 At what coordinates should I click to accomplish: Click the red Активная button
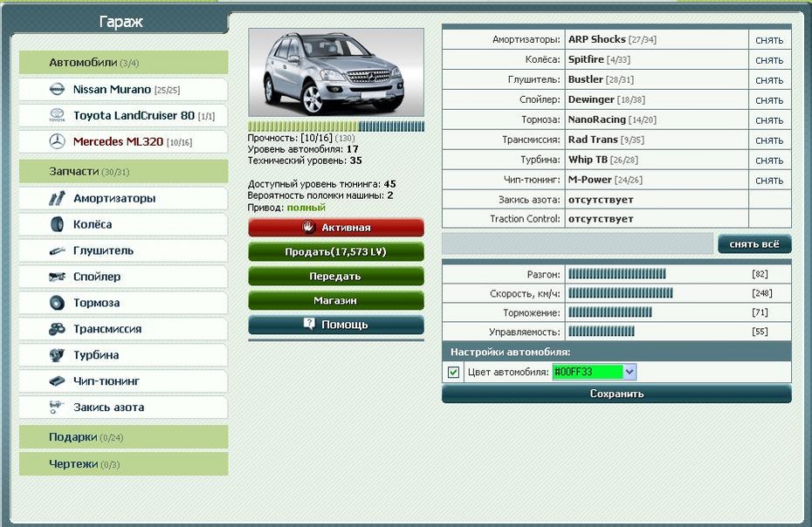tap(336, 227)
